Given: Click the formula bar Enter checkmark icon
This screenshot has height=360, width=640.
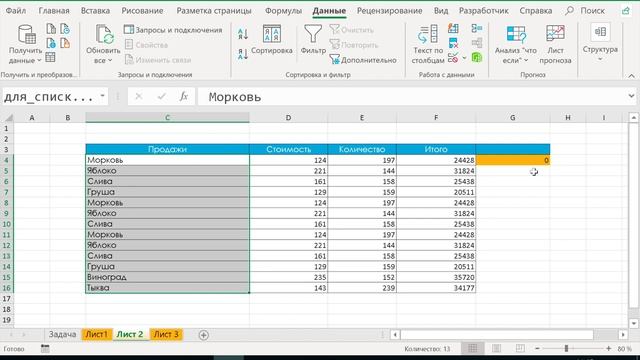Looking at the screenshot, I should tap(162, 96).
